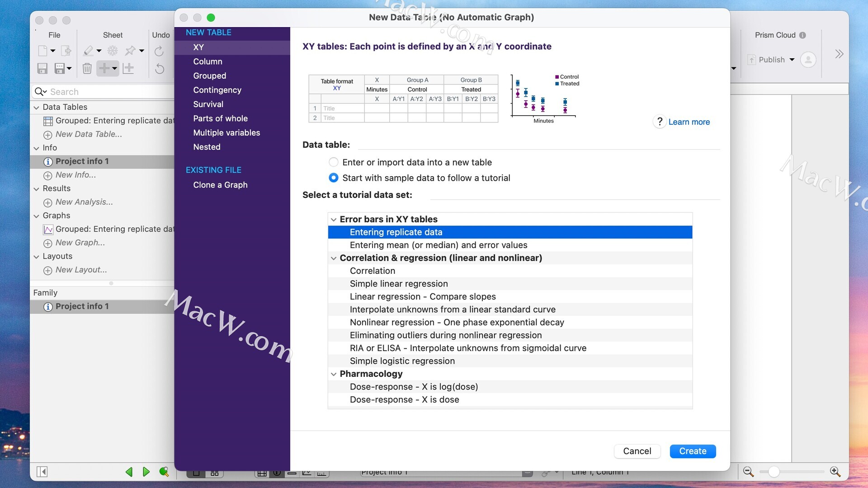Select Simple linear regression tutorial
868x488 pixels.
tap(510, 284)
